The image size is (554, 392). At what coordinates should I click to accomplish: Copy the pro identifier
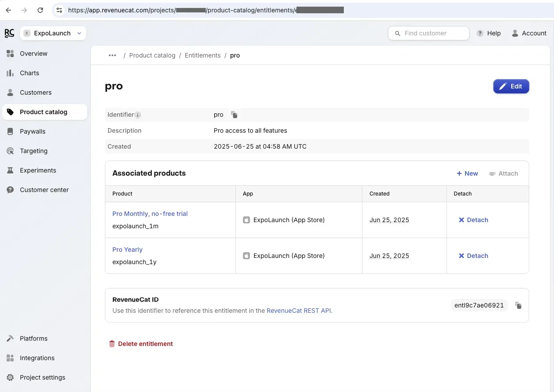pos(235,115)
